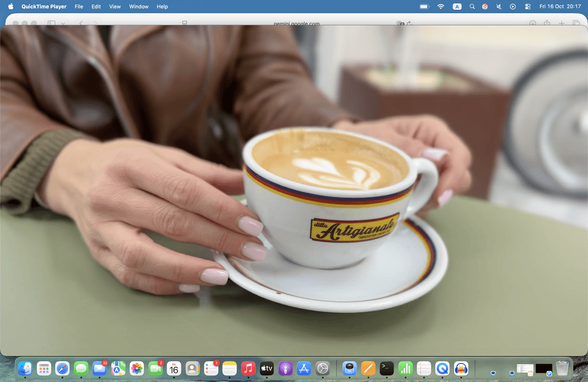Click the battery status icon
588x382 pixels.
(x=424, y=6)
